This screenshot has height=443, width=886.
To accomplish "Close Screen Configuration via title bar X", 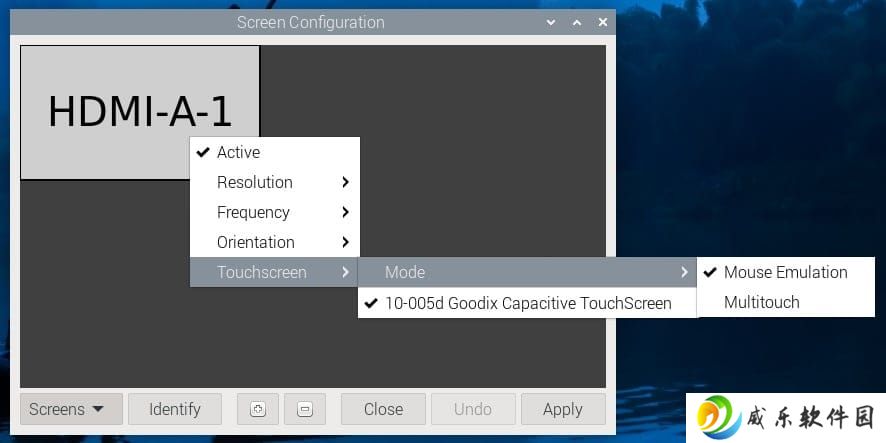I will coord(603,23).
